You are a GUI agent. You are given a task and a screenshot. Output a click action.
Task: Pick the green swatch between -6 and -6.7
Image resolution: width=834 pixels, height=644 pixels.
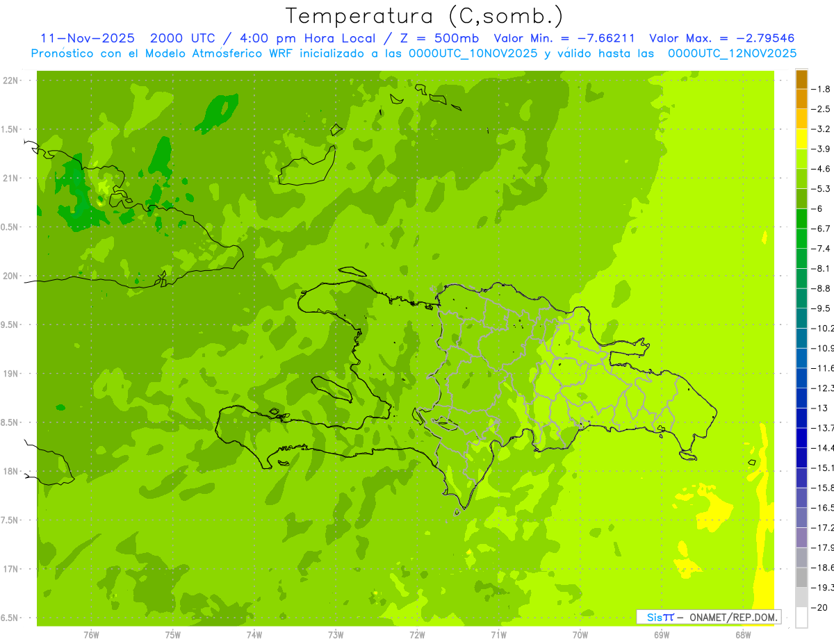[801, 219]
